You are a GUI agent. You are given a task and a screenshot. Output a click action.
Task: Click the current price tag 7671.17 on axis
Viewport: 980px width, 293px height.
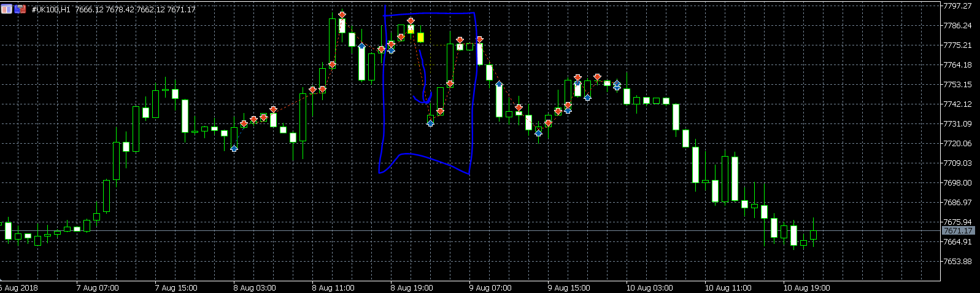click(x=958, y=230)
